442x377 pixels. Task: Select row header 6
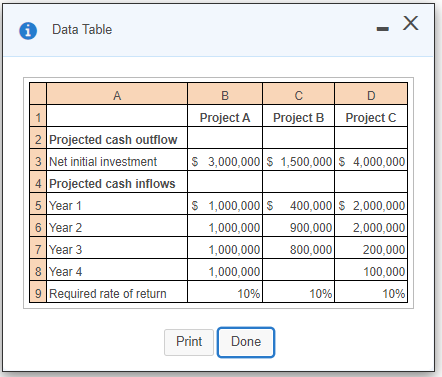[38, 226]
